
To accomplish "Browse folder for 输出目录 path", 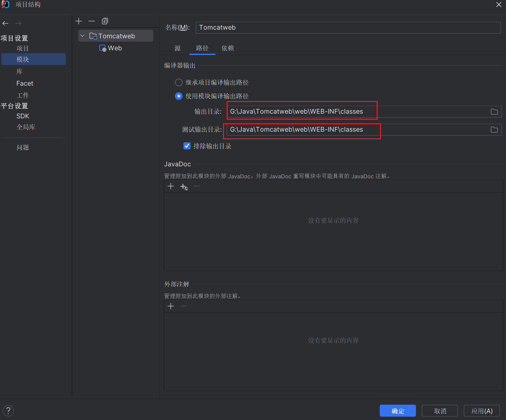I will tap(494, 112).
